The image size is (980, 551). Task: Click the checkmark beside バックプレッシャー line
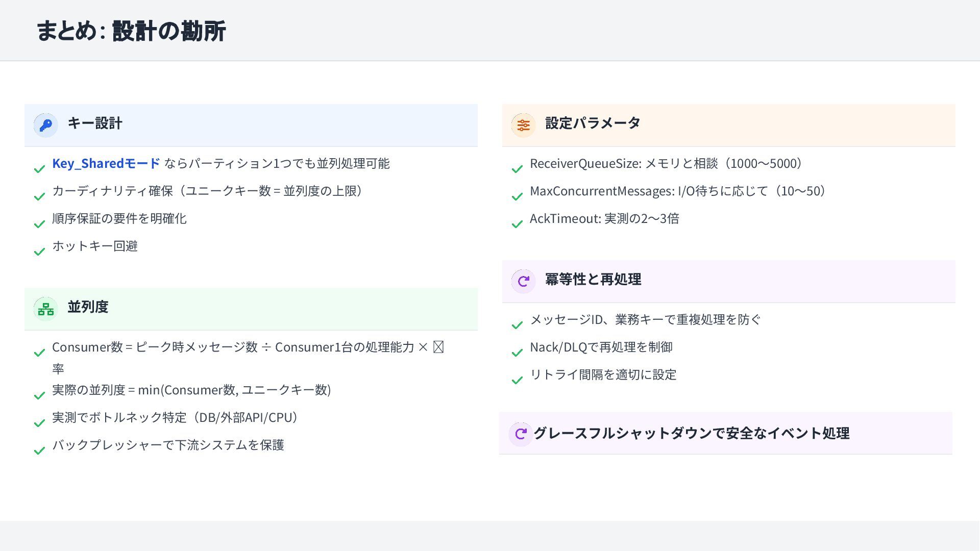pos(39,450)
